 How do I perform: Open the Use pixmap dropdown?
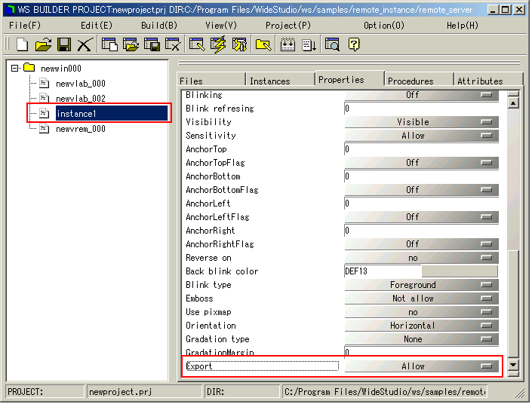point(421,312)
